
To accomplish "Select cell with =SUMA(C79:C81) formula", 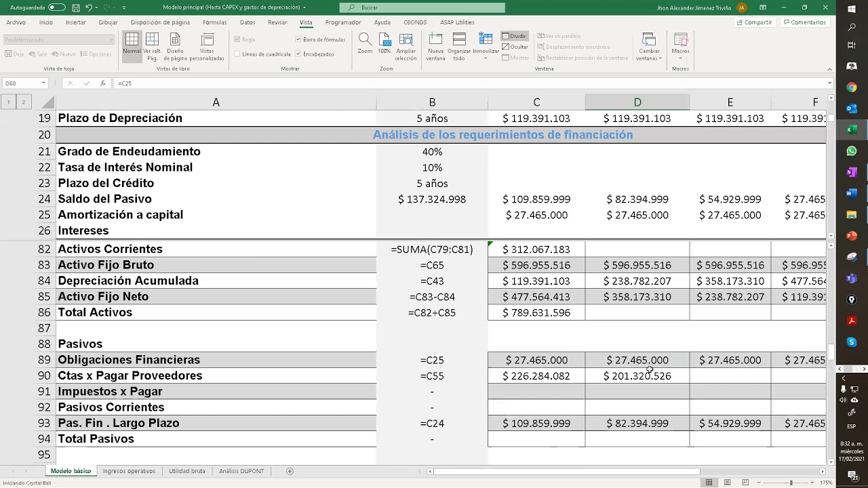I will click(432, 249).
